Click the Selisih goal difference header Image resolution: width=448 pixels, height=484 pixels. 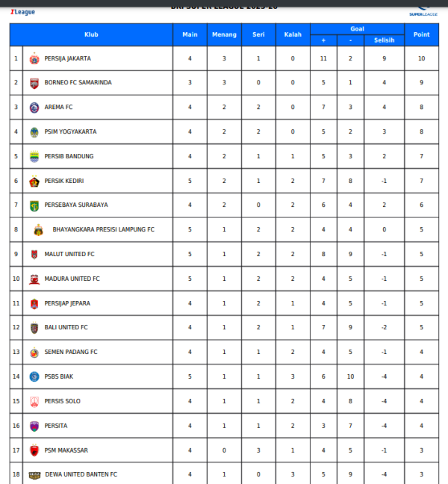click(384, 40)
